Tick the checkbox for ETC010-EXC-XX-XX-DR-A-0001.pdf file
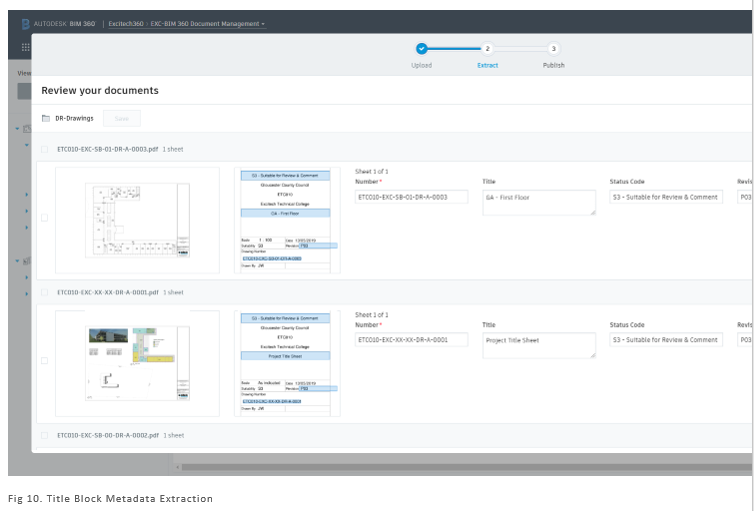The width and height of the screenshot is (754, 511). click(x=45, y=292)
